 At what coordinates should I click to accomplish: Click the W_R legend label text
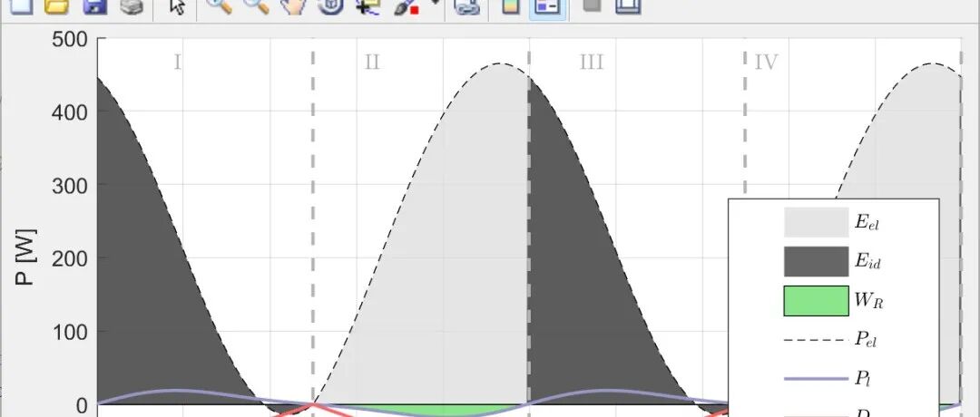[x=869, y=302]
